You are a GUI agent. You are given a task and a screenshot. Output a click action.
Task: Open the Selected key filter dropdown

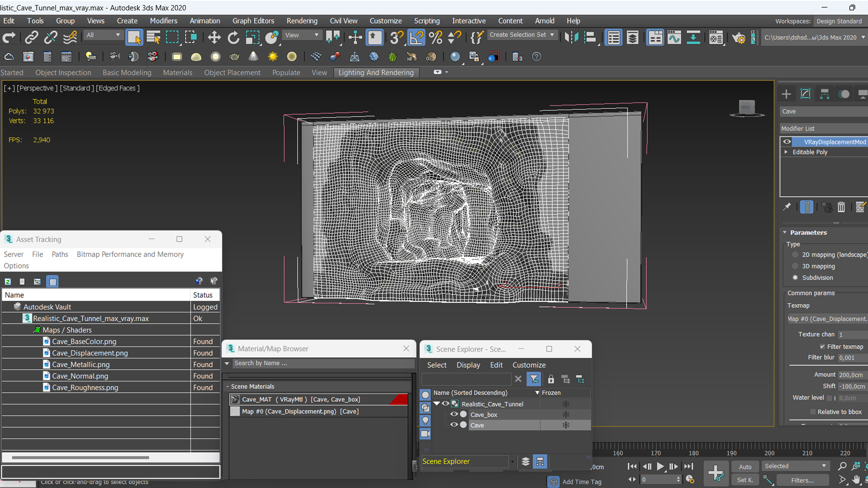[795, 466]
